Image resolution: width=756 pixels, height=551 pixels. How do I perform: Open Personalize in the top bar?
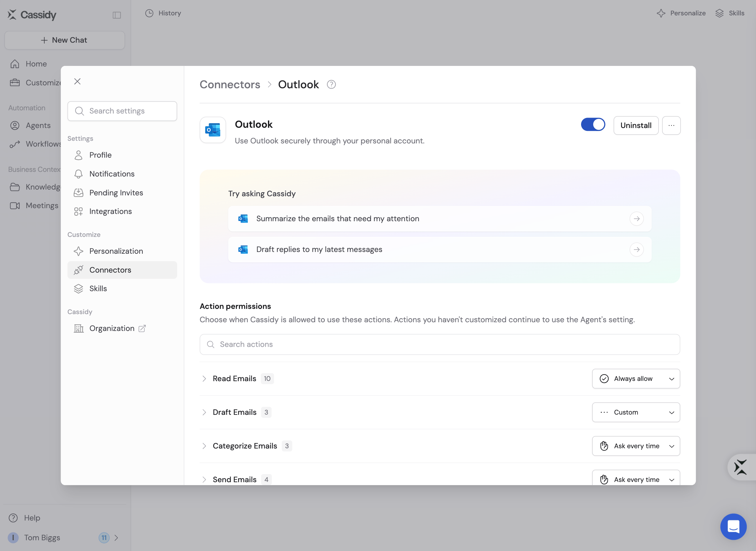(681, 13)
